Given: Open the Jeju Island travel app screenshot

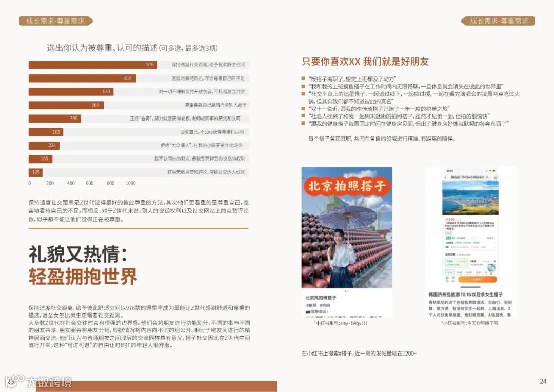Looking at the screenshot, I should (470, 228).
